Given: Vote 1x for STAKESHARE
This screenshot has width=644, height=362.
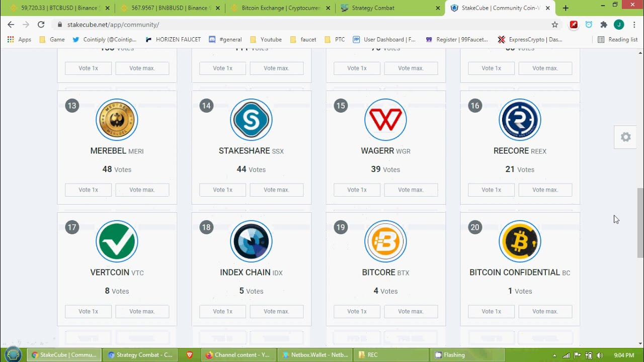Looking at the screenshot, I should point(222,190).
